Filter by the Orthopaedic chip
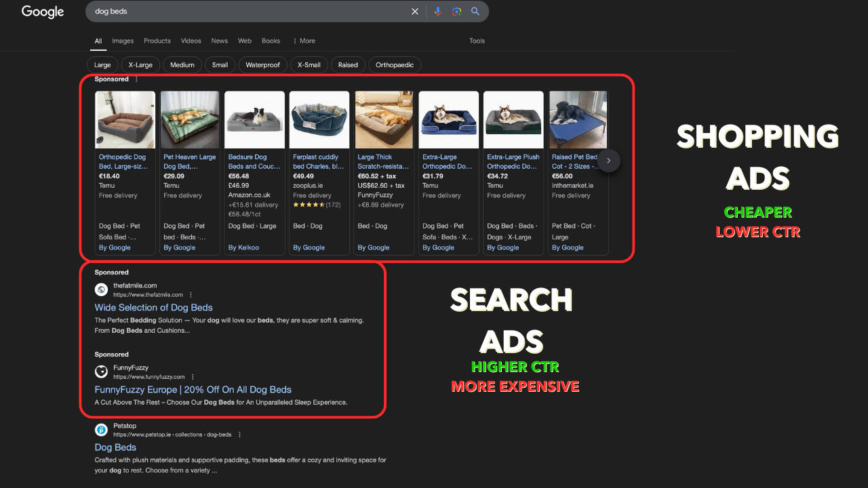 coord(395,65)
